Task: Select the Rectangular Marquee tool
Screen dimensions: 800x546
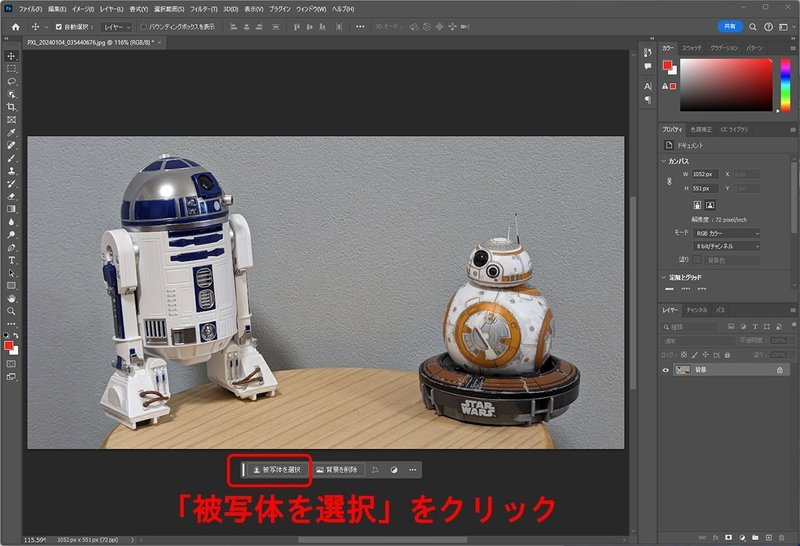Action: pyautogui.click(x=11, y=69)
